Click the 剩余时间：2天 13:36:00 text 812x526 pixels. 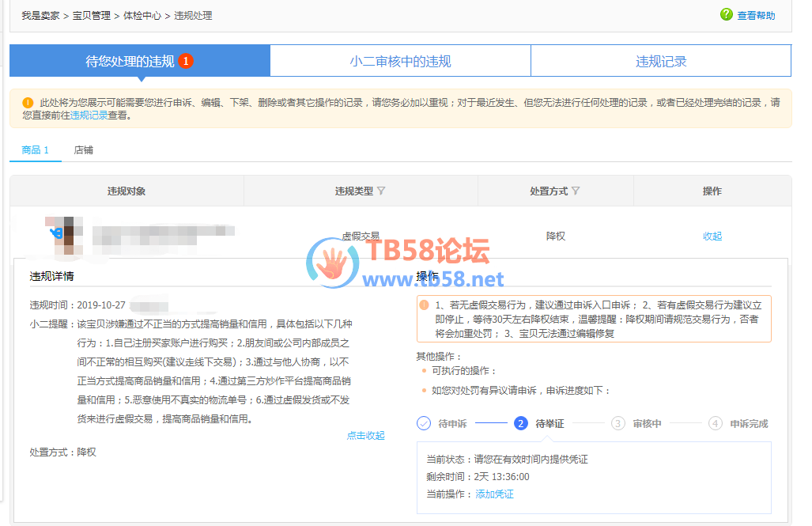(478, 476)
